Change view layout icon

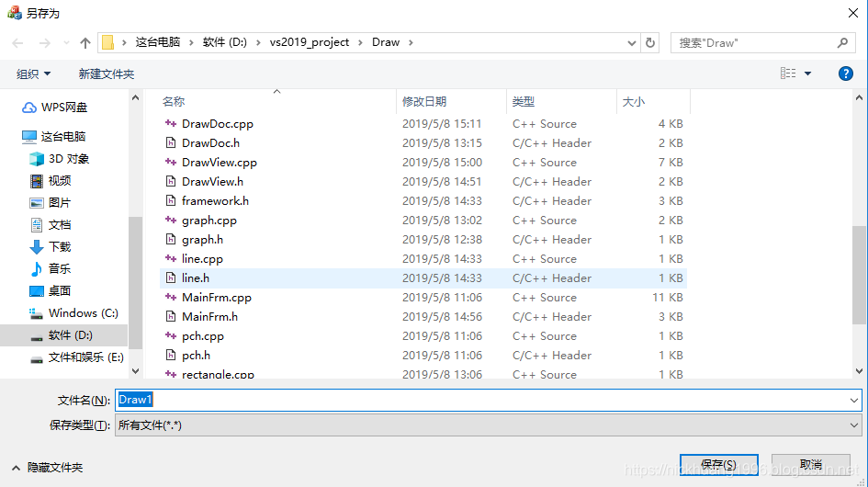788,74
